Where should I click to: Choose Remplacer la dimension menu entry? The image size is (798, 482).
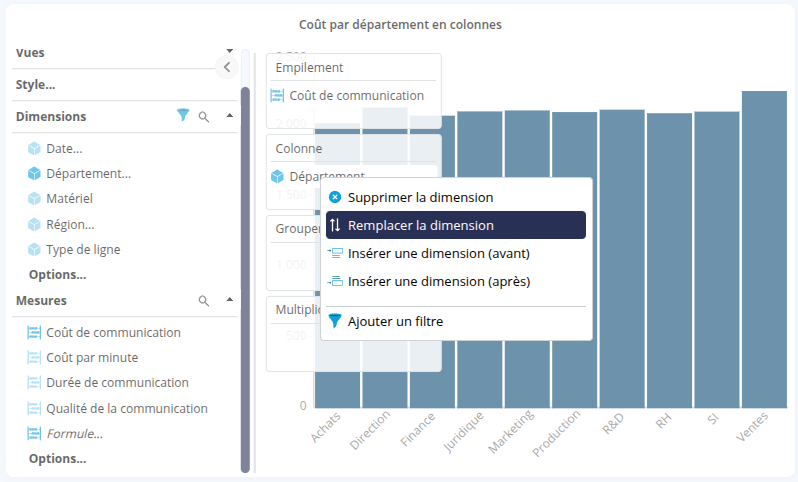tap(420, 226)
